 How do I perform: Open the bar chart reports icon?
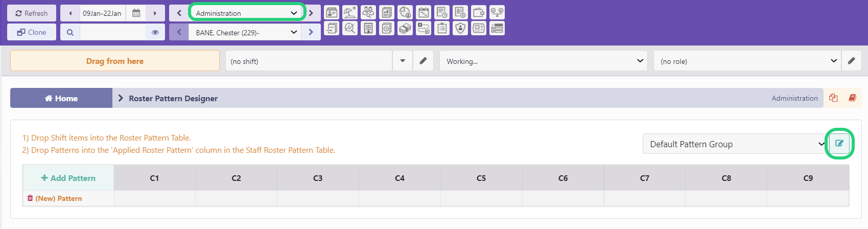387,12
